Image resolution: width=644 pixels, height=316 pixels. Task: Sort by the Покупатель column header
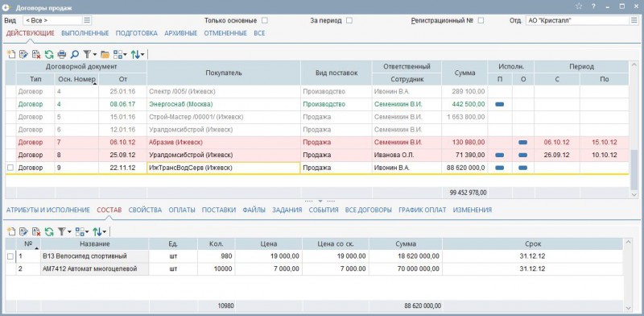coord(224,73)
